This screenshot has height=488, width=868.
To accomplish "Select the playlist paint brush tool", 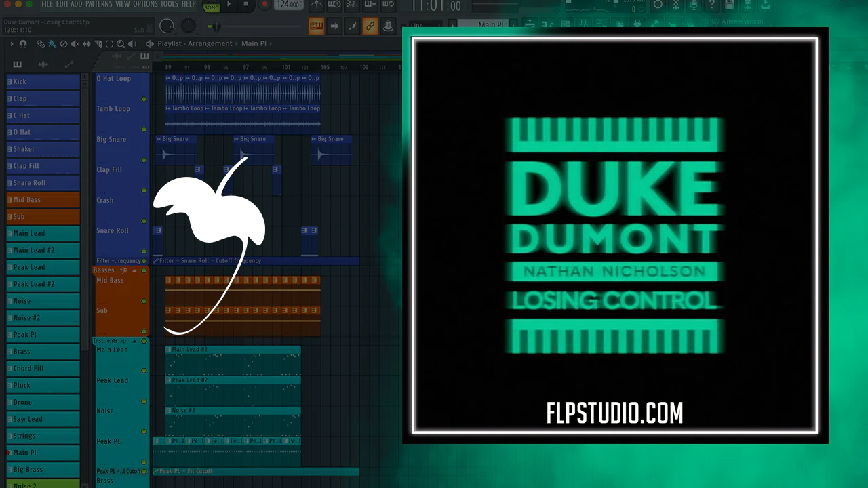I will [52, 44].
